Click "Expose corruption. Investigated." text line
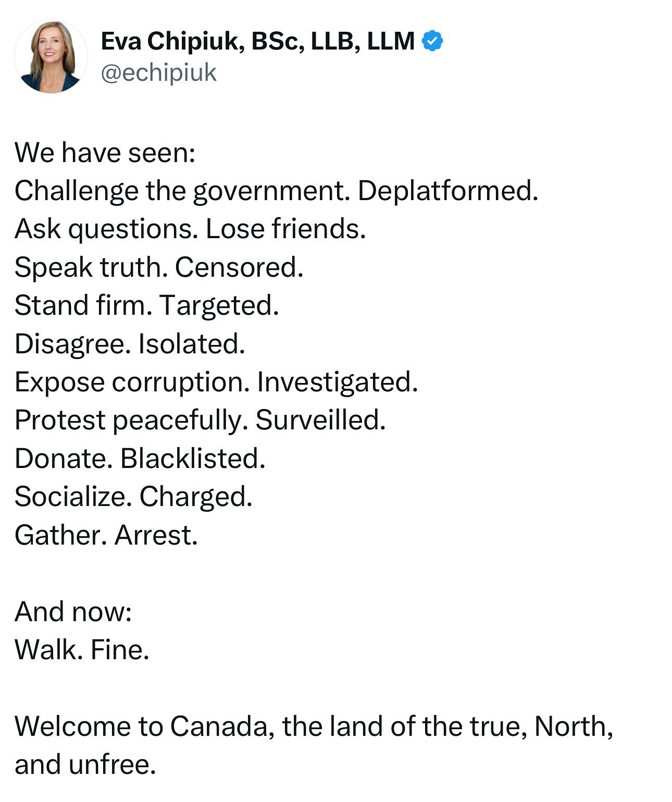Screen dimensions: 672x802 216,382
